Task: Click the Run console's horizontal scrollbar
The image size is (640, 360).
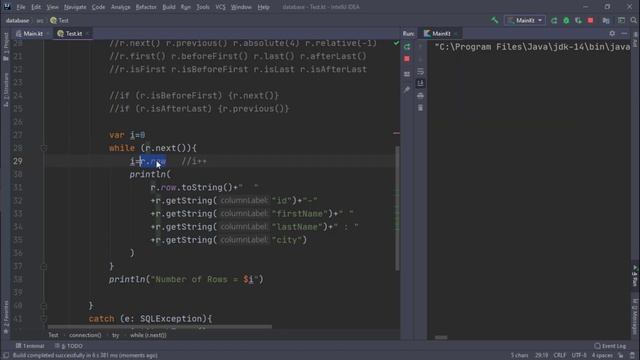Action: (441, 338)
